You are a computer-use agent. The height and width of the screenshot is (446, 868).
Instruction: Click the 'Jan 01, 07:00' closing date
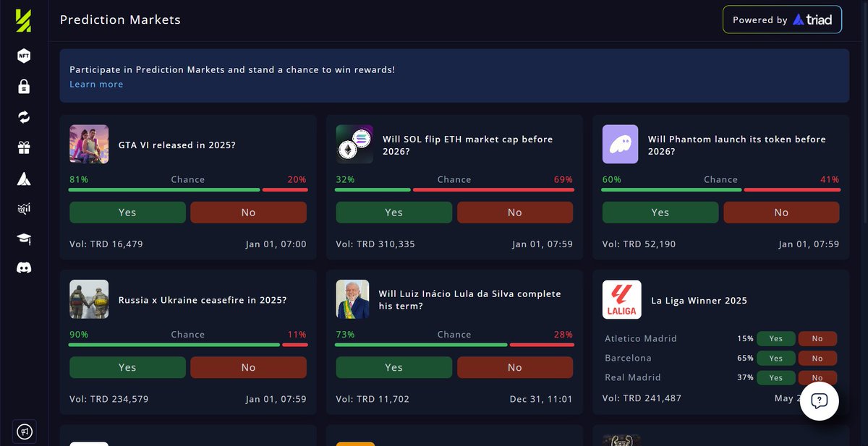(x=276, y=244)
